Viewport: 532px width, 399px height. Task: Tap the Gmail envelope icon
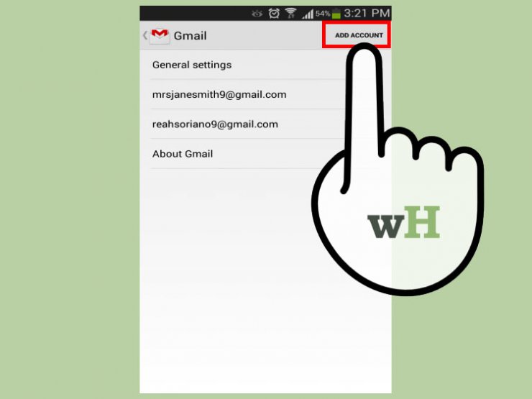tap(160, 36)
